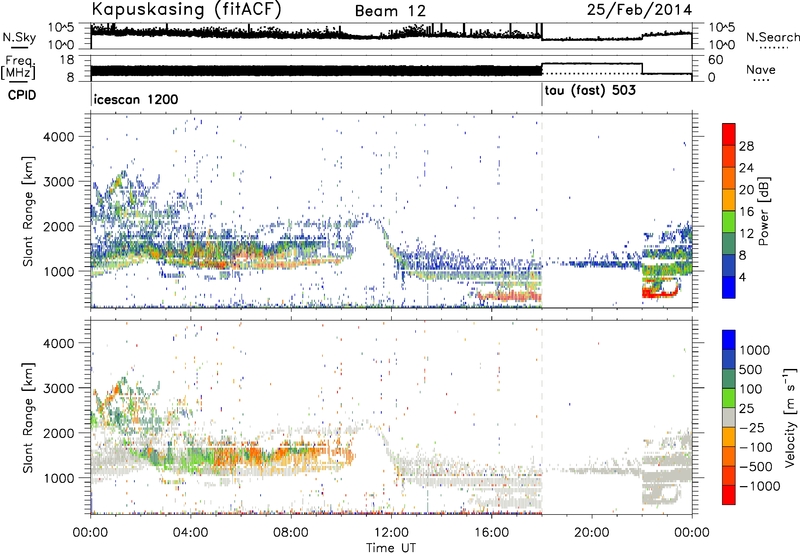
Task: Click the 'Freq. [MHz]' axis label
Action: coord(18,68)
